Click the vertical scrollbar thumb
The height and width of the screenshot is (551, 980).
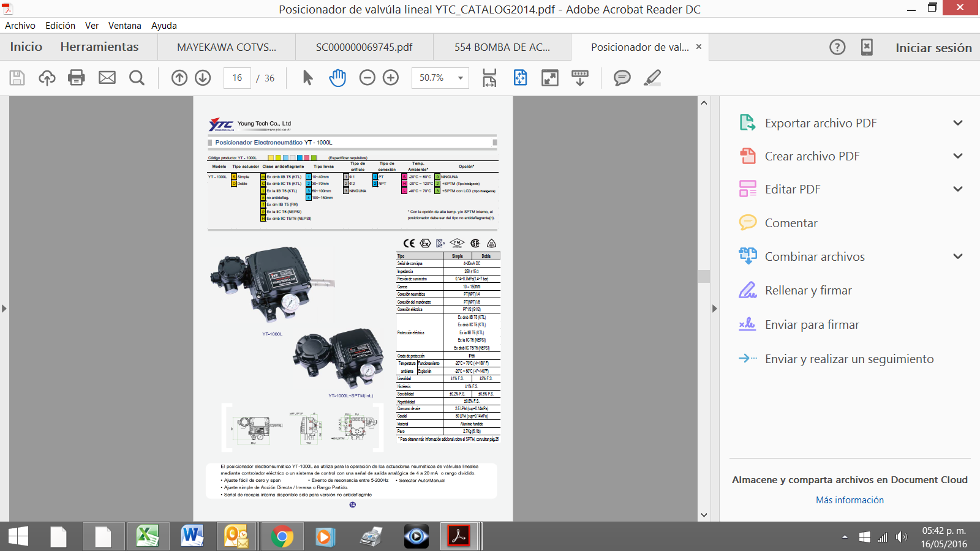704,276
